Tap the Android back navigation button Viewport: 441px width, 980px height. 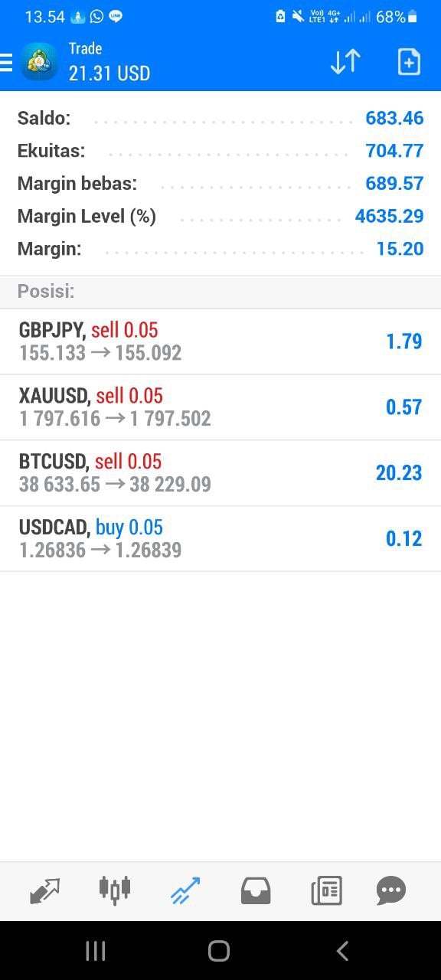point(342,951)
